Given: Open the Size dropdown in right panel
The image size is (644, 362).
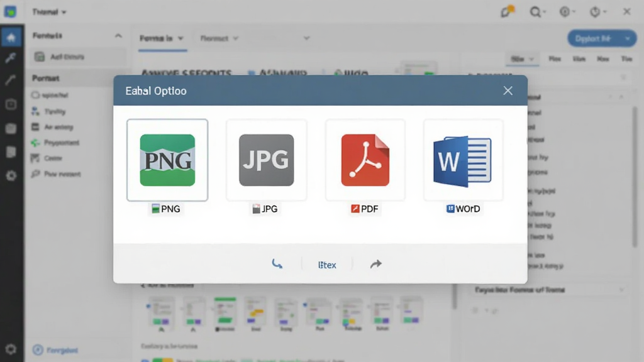Looking at the screenshot, I should point(521,59).
